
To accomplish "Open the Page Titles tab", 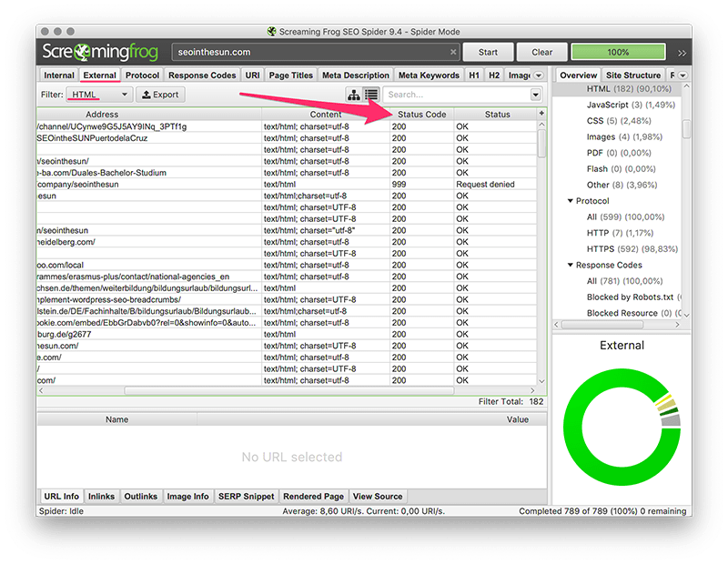I will (290, 76).
